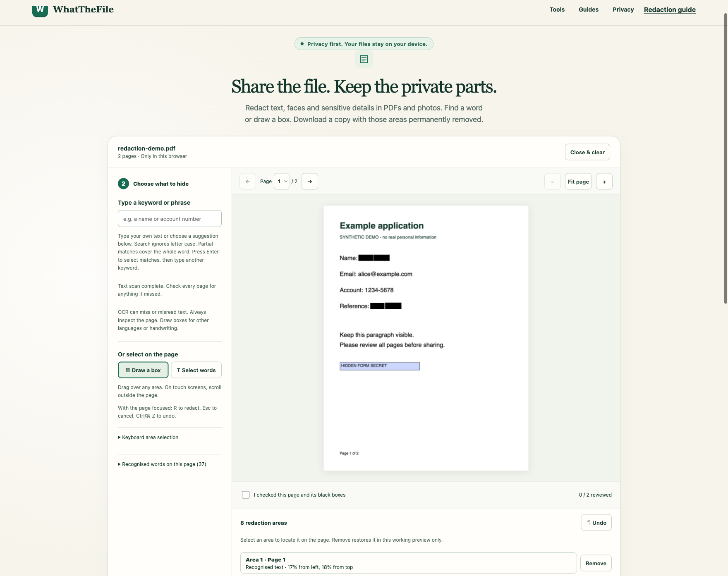This screenshot has height=576, width=728.
Task: Click the HIDDEN FORM SECRET field
Action: pyautogui.click(x=380, y=366)
